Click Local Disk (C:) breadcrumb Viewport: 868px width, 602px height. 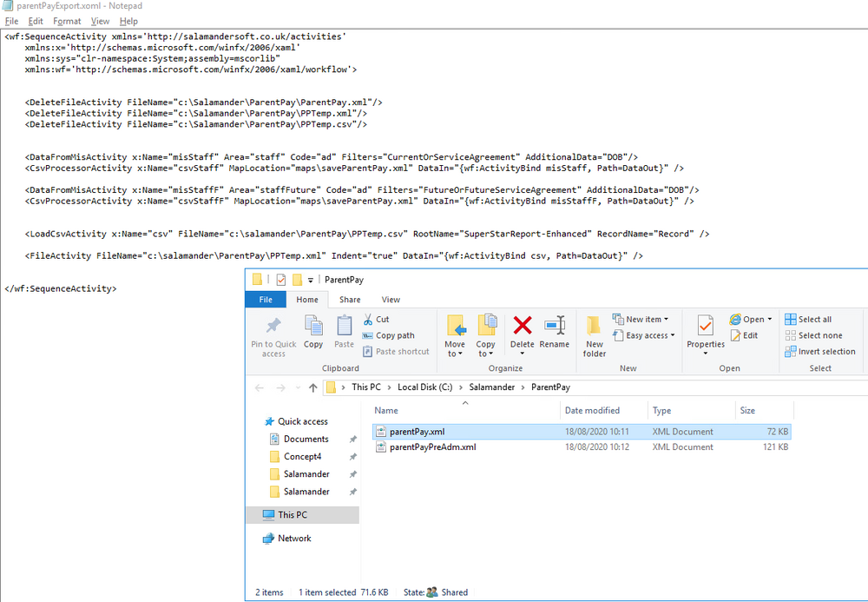pos(424,387)
